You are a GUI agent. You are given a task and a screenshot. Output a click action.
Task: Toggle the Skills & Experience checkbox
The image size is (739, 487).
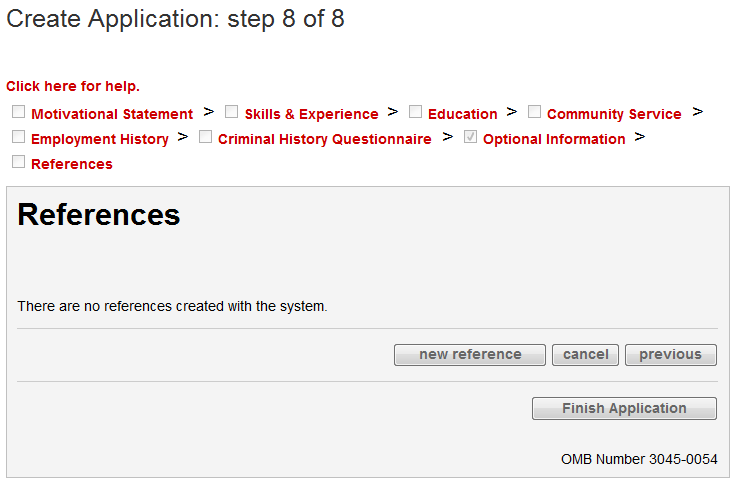(x=232, y=112)
